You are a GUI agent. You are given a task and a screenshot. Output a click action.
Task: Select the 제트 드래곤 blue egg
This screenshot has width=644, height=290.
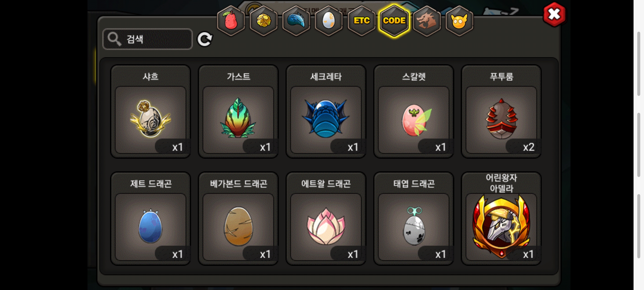(x=151, y=219)
